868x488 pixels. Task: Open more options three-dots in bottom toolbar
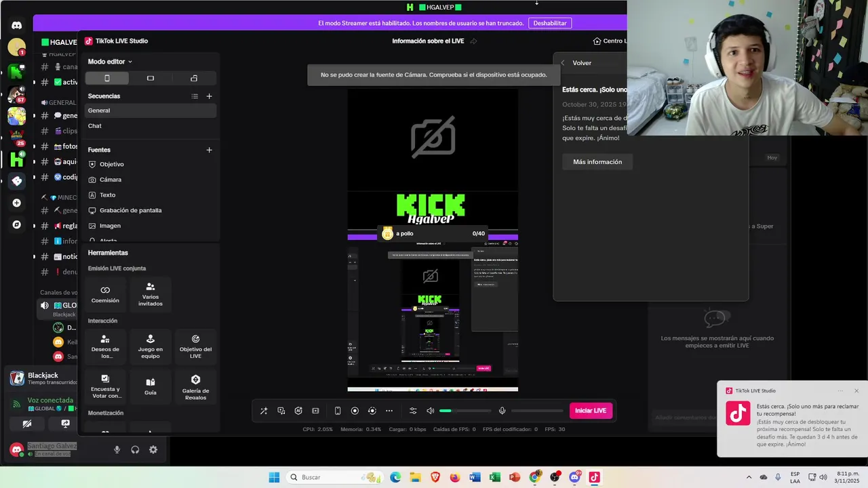tap(389, 411)
